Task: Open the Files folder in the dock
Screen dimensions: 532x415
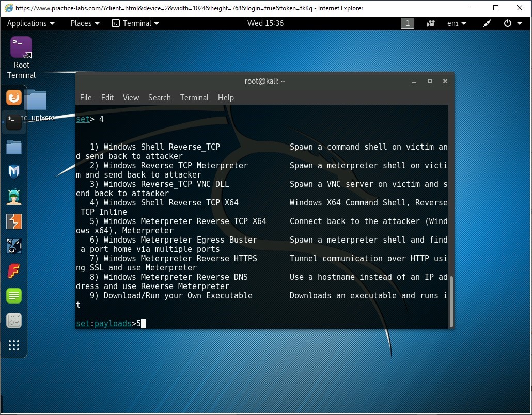Action: point(14,147)
